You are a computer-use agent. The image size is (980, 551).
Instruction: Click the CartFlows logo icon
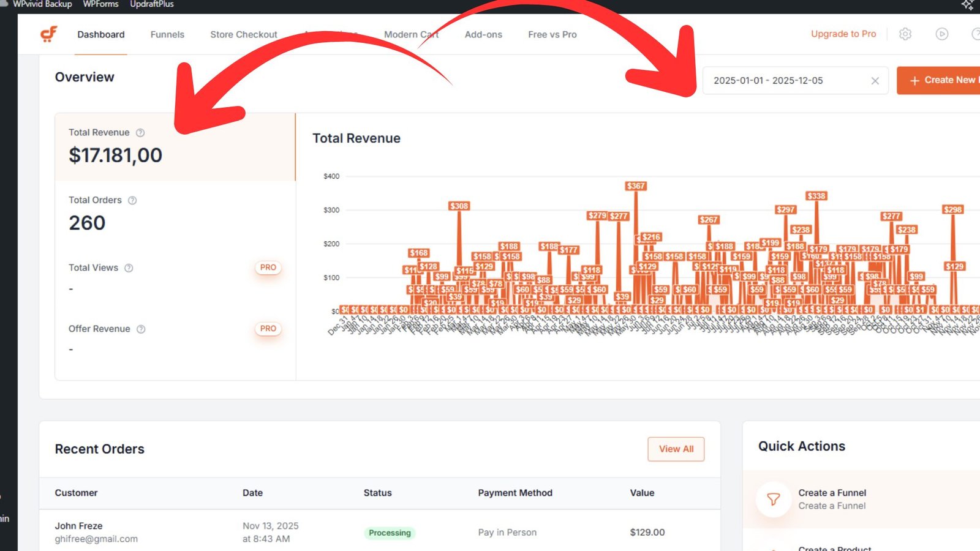click(x=49, y=34)
